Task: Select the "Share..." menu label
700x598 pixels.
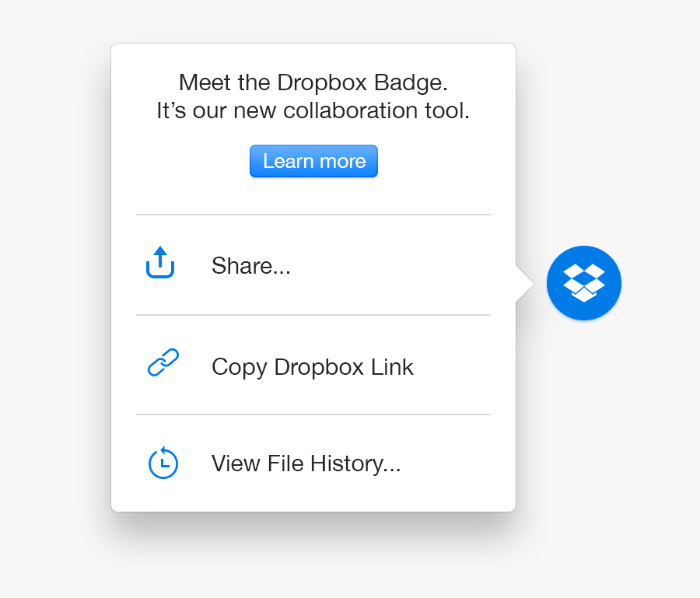Action: [x=250, y=266]
